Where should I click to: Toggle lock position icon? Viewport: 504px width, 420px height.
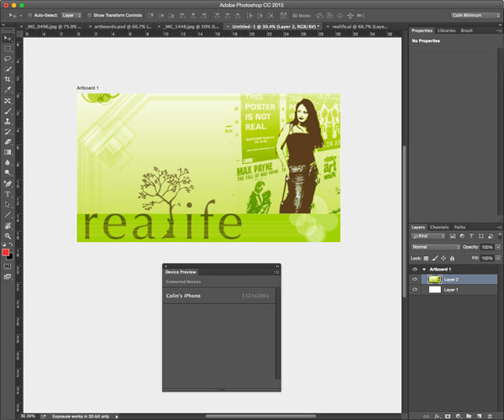pyautogui.click(x=444, y=258)
